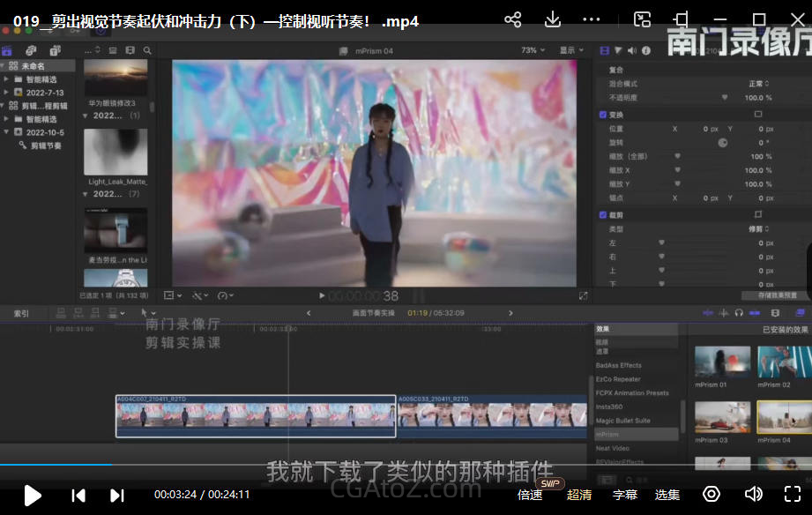Open the photos and audio sidebar
This screenshot has height=515, width=812.
[x=31, y=51]
